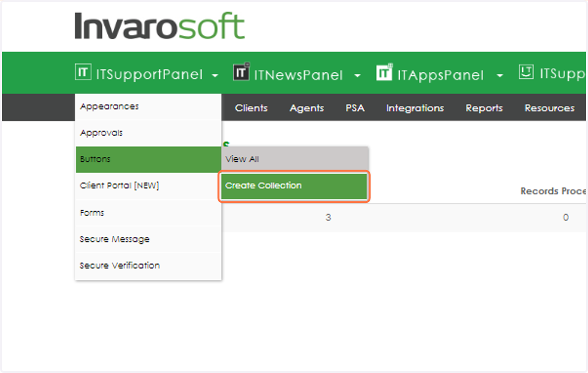The height and width of the screenshot is (373, 588).
Task: Expand the ITSupportPanel dropdown arrow
Action: pos(215,76)
